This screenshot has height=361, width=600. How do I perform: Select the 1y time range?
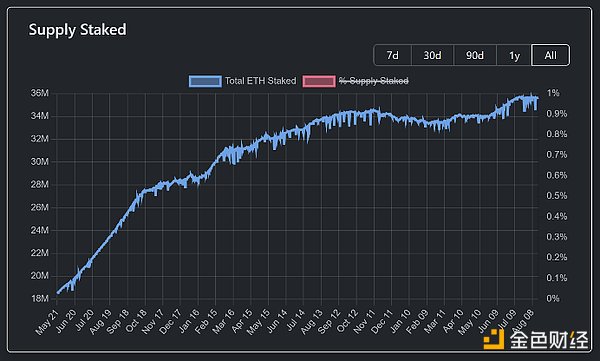point(514,56)
